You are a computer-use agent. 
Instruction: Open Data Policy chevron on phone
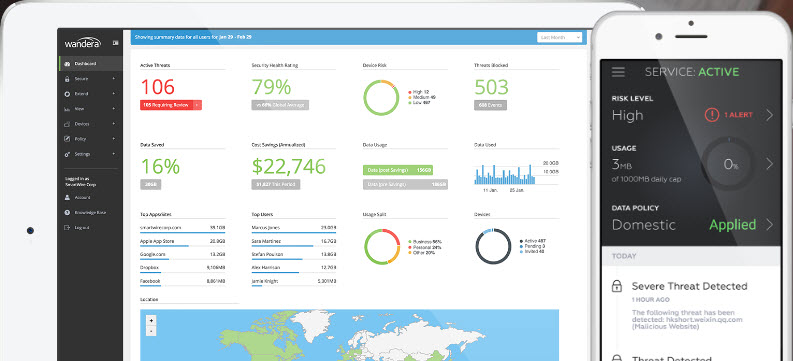769,224
